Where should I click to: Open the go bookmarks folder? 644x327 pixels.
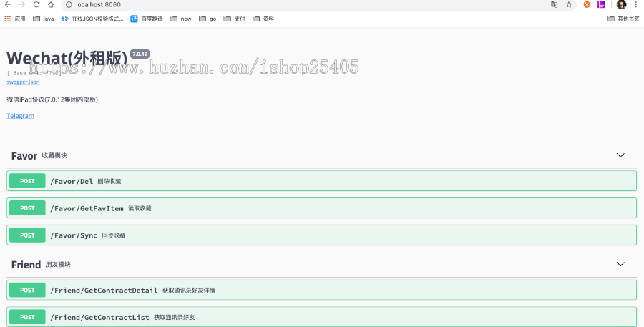tap(208, 19)
